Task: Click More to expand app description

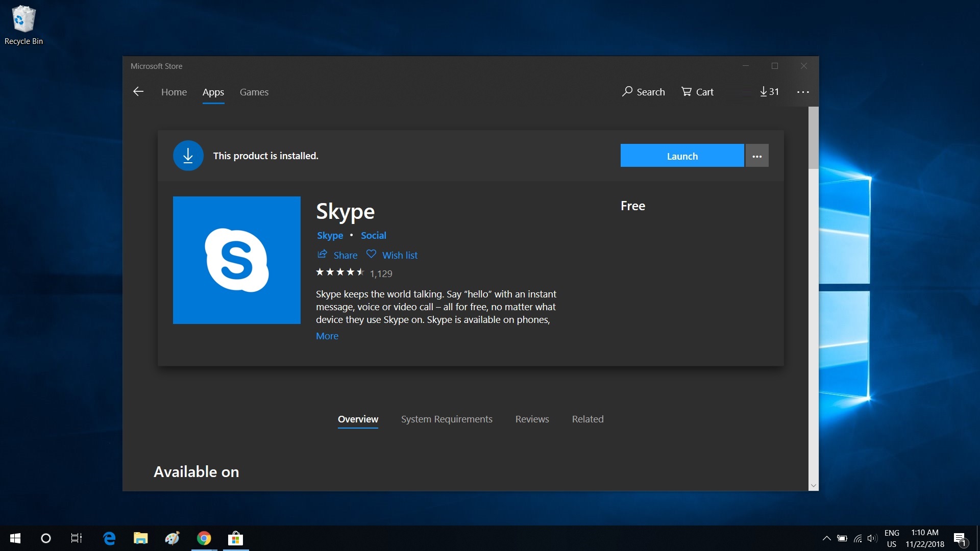Action: pos(327,336)
